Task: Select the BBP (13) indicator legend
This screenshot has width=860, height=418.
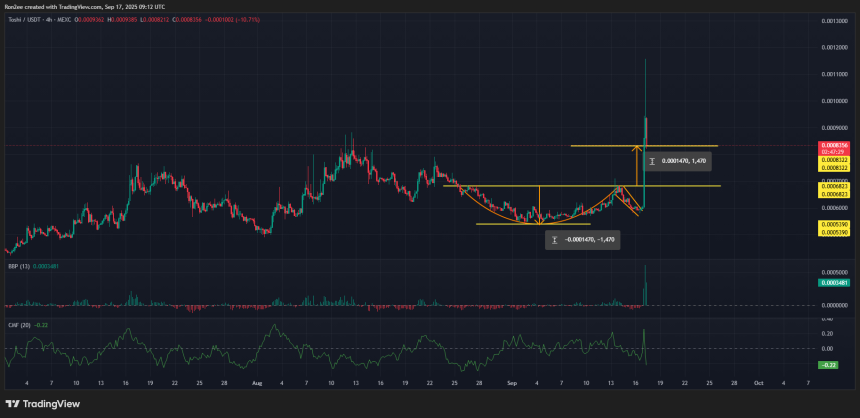Action: click(17, 263)
